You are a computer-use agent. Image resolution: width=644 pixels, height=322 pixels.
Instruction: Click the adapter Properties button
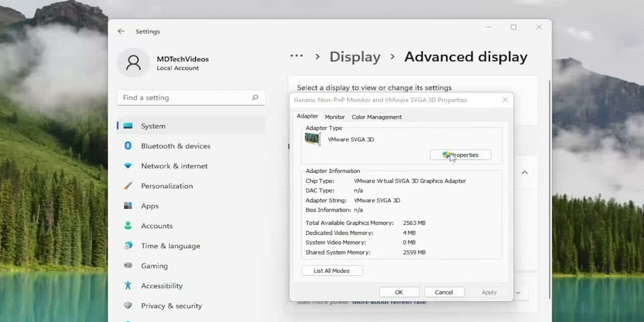point(460,155)
